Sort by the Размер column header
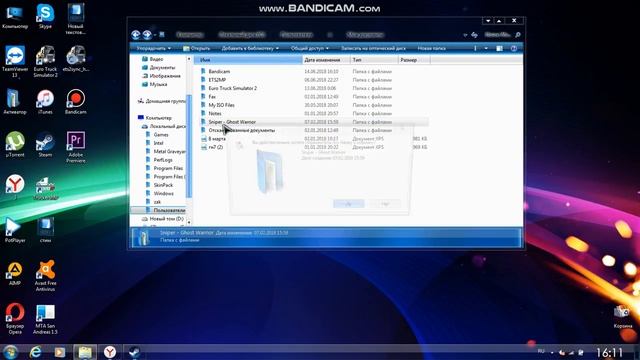This screenshot has width=640, height=360. [x=414, y=60]
